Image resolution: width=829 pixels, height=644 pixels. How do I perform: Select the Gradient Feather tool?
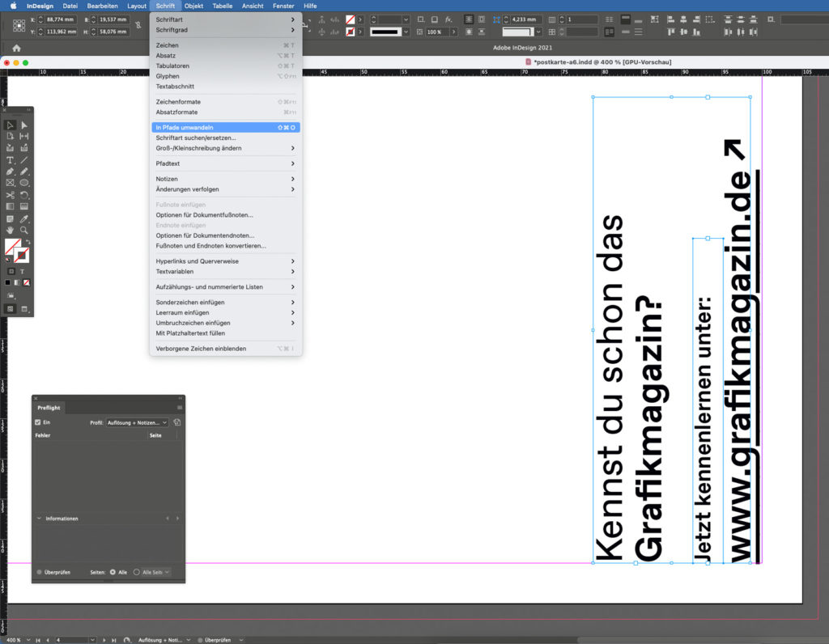24,206
